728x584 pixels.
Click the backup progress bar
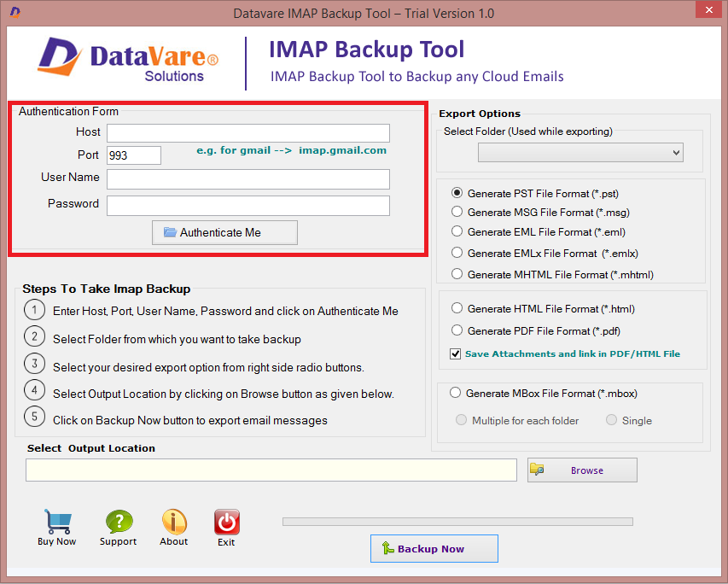(x=457, y=522)
